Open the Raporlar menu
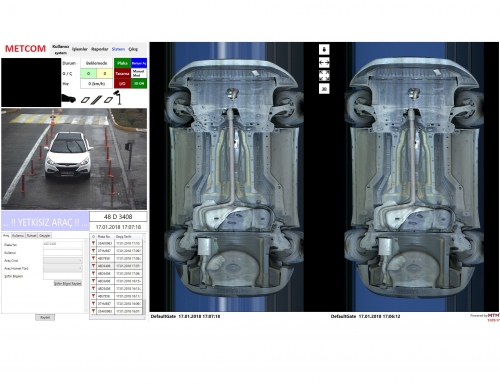Screen dimensions: 500x383 (x=100, y=49)
